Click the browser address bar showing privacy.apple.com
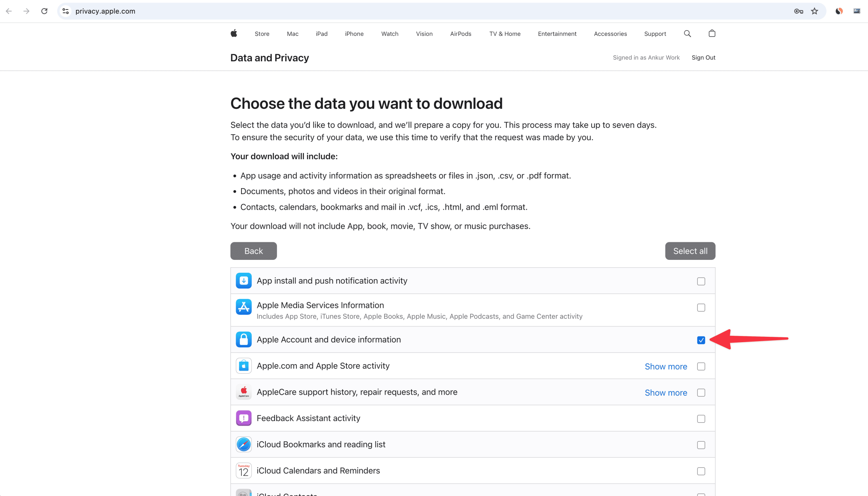868x496 pixels. [x=106, y=11]
